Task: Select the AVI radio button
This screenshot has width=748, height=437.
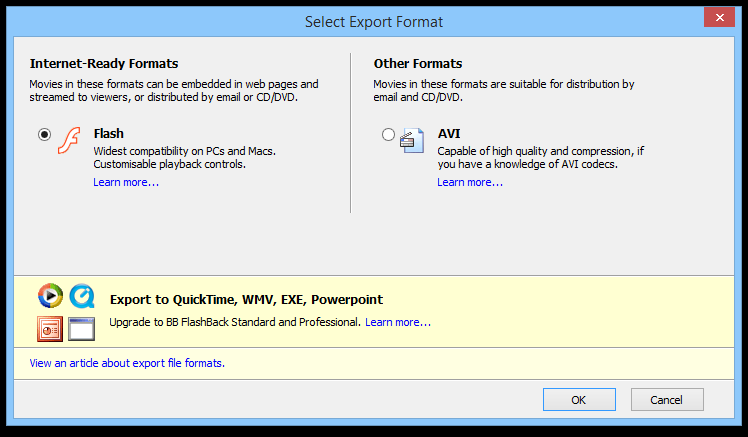Action: 388,135
